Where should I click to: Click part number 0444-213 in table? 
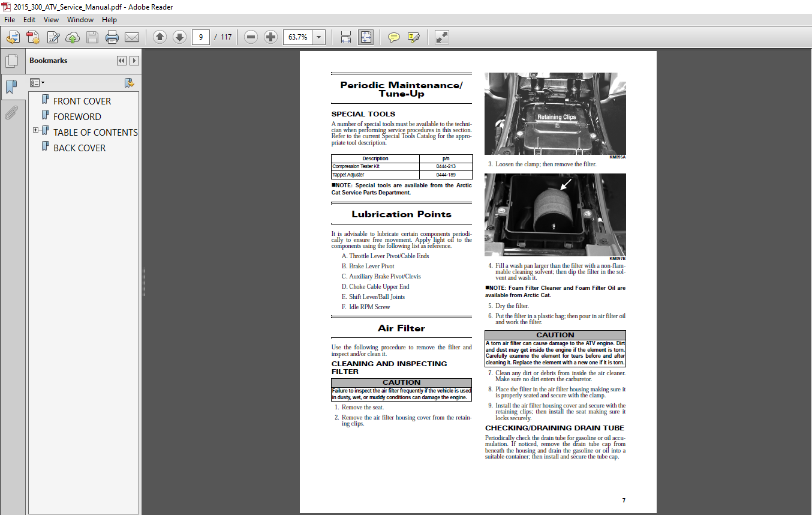[446, 166]
